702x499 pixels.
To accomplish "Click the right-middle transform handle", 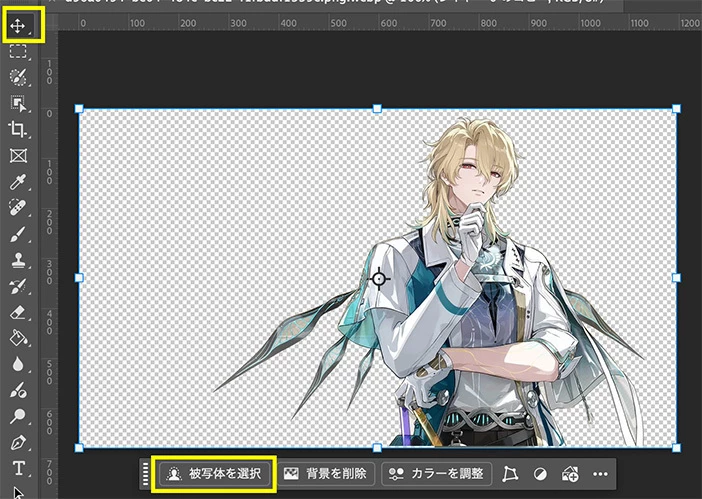I will [x=676, y=278].
